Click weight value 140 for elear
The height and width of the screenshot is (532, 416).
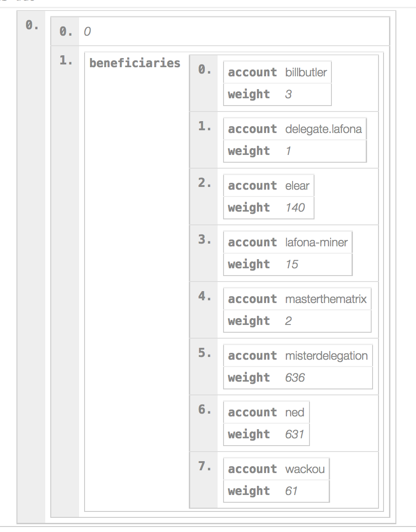tap(295, 207)
